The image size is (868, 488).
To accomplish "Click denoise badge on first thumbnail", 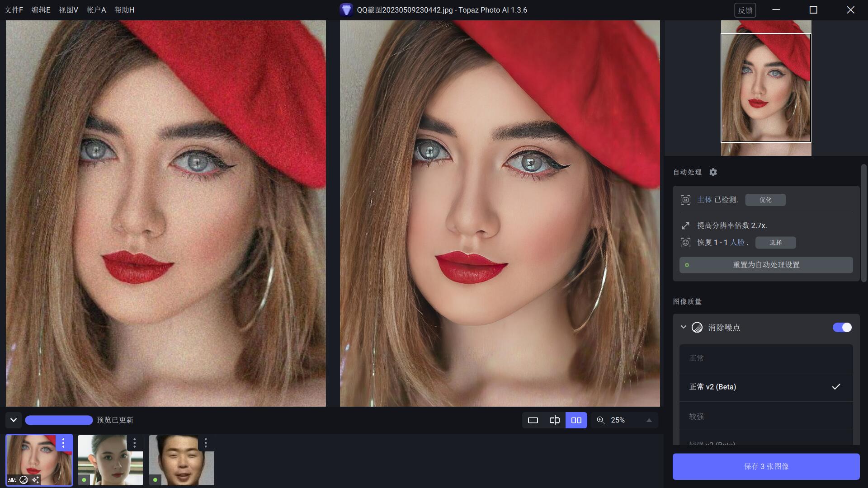I will click(24, 480).
